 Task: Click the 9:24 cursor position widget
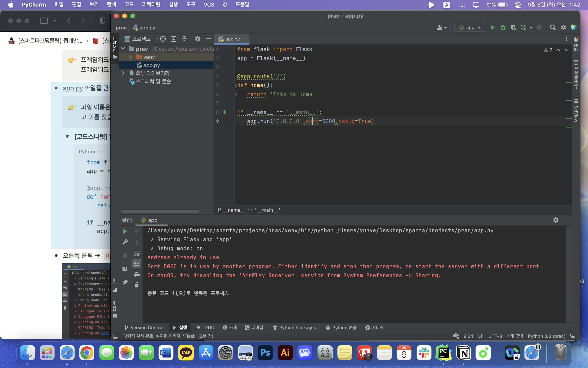[468, 336]
